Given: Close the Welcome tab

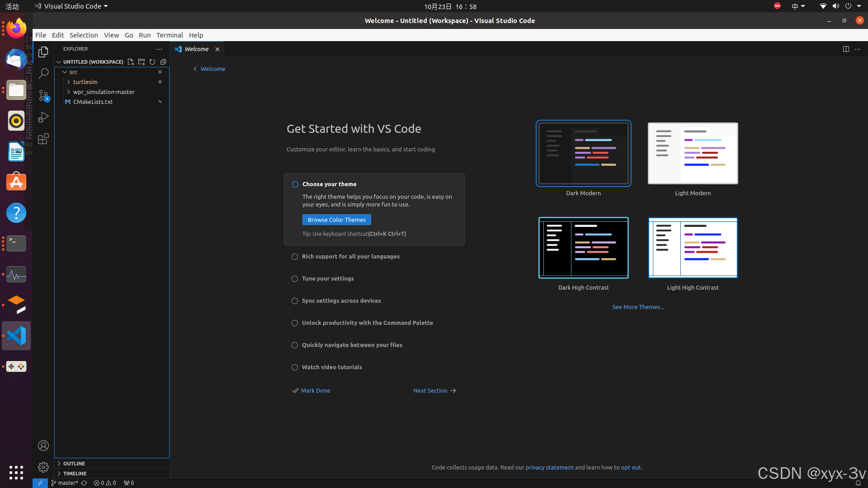Looking at the screenshot, I should point(217,49).
